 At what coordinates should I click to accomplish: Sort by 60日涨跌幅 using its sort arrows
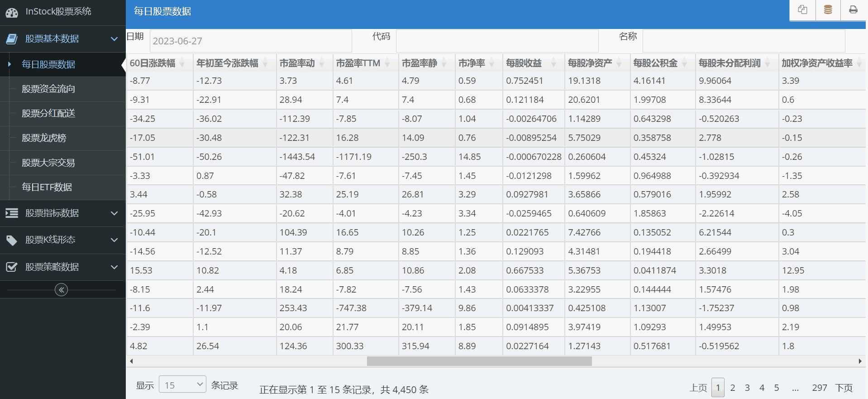(x=182, y=63)
